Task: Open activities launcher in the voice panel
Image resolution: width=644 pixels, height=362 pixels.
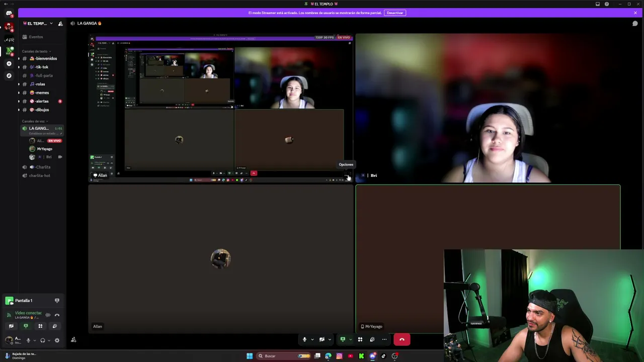Action: point(40,326)
